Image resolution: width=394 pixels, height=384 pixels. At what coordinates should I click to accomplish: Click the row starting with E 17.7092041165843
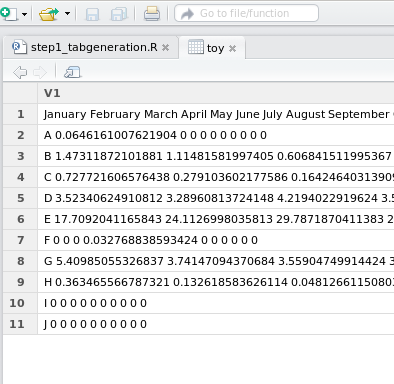216,219
